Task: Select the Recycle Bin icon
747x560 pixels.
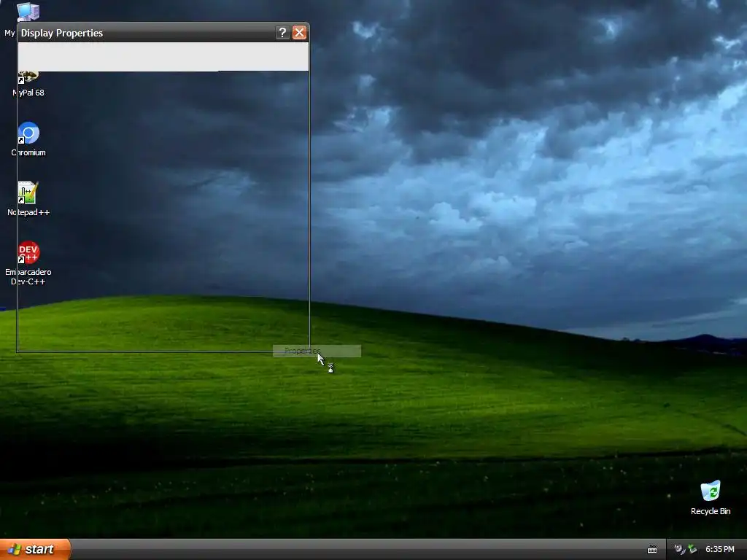Action: [x=711, y=491]
